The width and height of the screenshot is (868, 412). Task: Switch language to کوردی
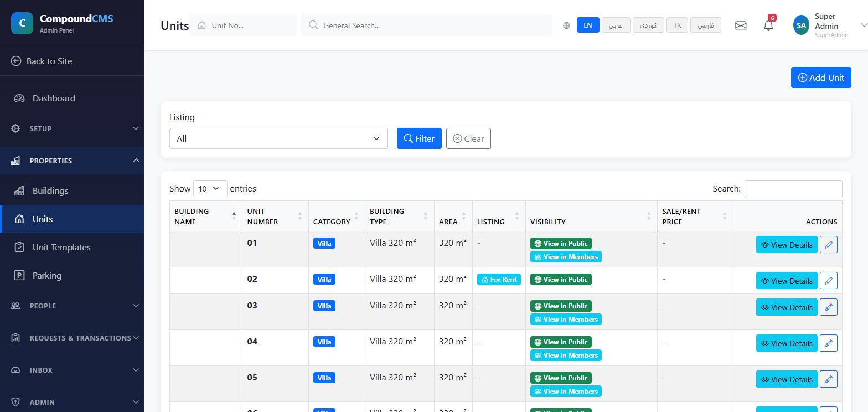click(648, 25)
